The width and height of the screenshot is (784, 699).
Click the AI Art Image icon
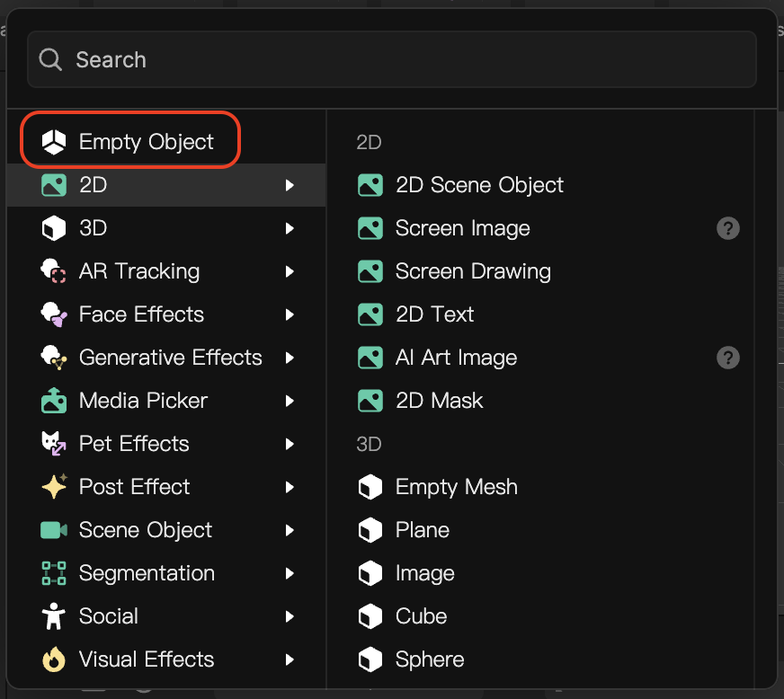[x=370, y=358]
